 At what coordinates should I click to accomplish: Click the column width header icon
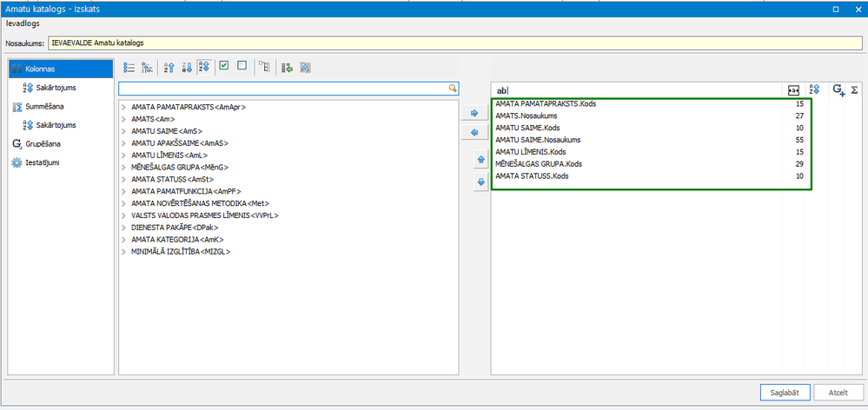click(793, 89)
